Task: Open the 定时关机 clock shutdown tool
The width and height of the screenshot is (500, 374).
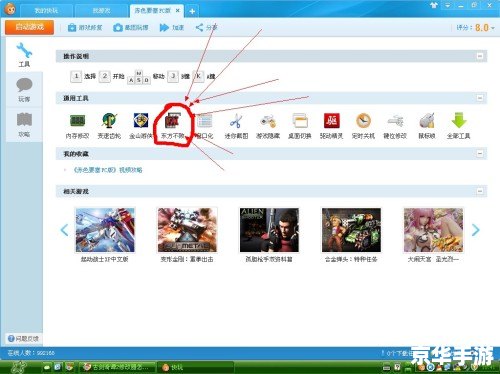Action: click(x=363, y=126)
